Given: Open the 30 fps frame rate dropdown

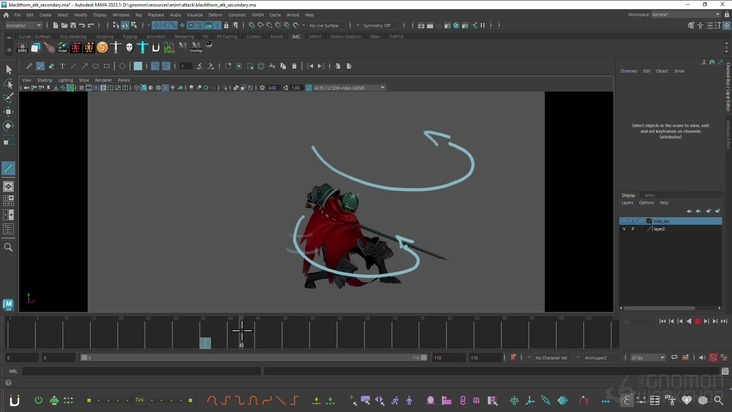Looking at the screenshot, I should click(648, 358).
